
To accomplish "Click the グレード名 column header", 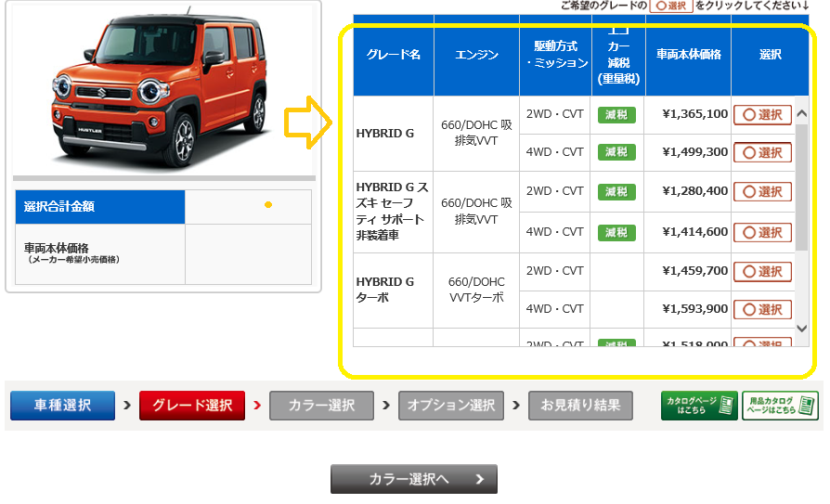I will point(394,55).
